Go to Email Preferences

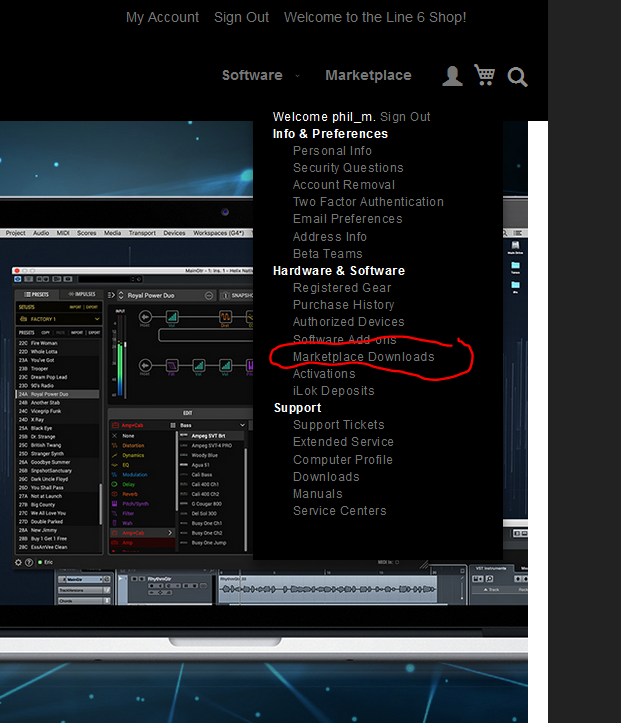click(348, 219)
